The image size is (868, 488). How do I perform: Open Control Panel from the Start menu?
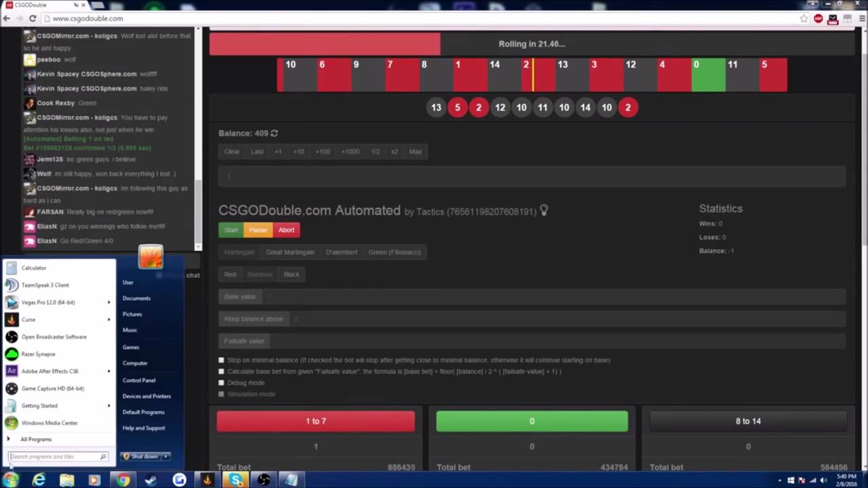click(x=139, y=380)
